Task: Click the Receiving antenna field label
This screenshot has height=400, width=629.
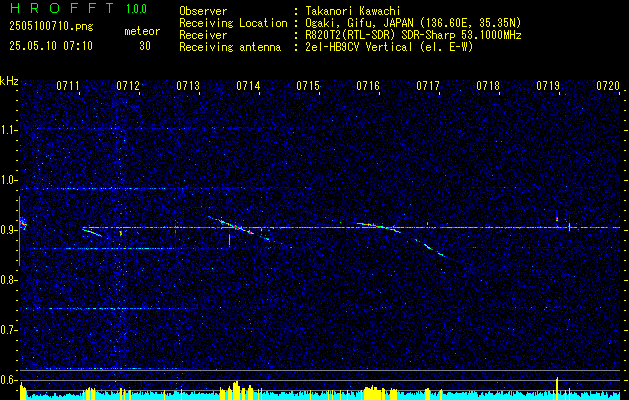Action: (x=230, y=47)
